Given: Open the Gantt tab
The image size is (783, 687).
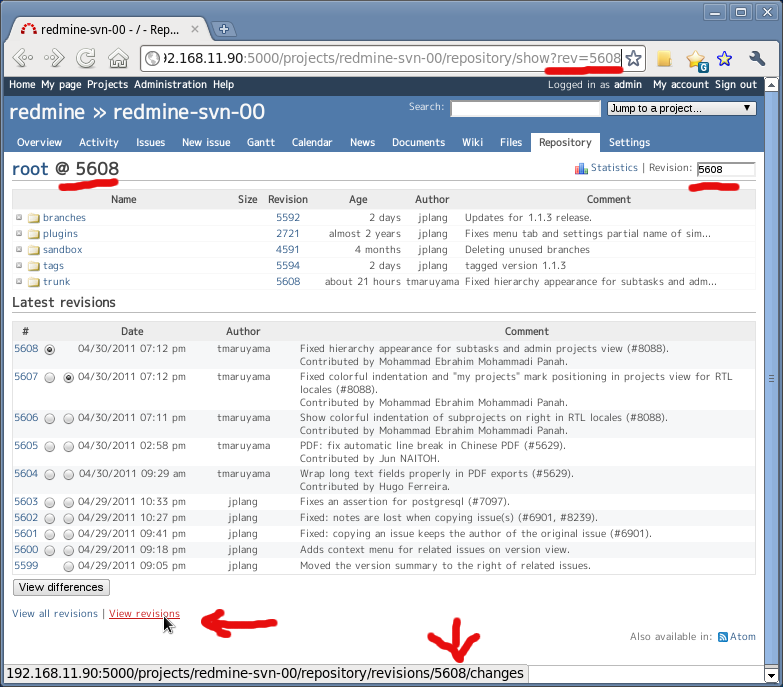Looking at the screenshot, I should [261, 142].
